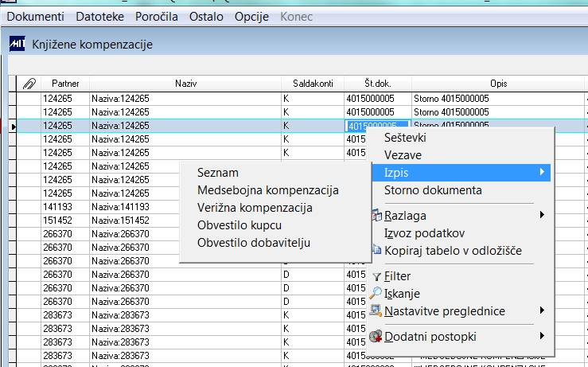This screenshot has height=367, width=588.
Task: Click the Kopiraj tabelo v odložišče icon
Action: [376, 249]
